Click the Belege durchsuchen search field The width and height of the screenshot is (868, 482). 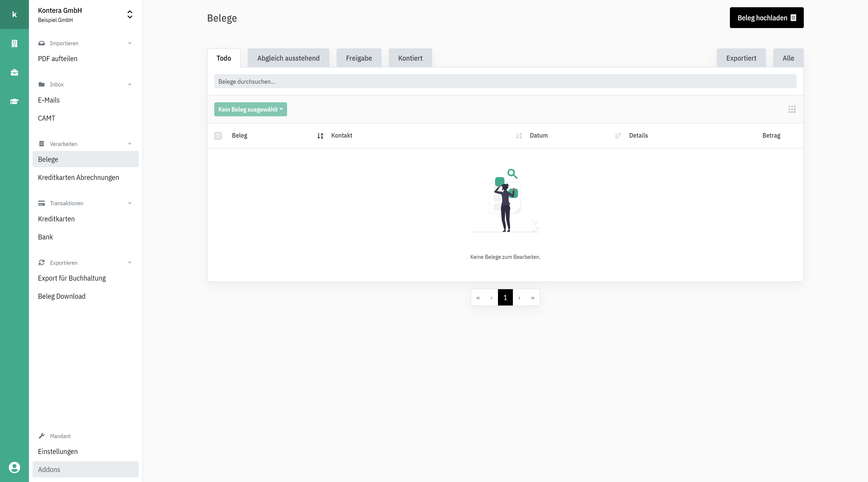click(x=505, y=81)
